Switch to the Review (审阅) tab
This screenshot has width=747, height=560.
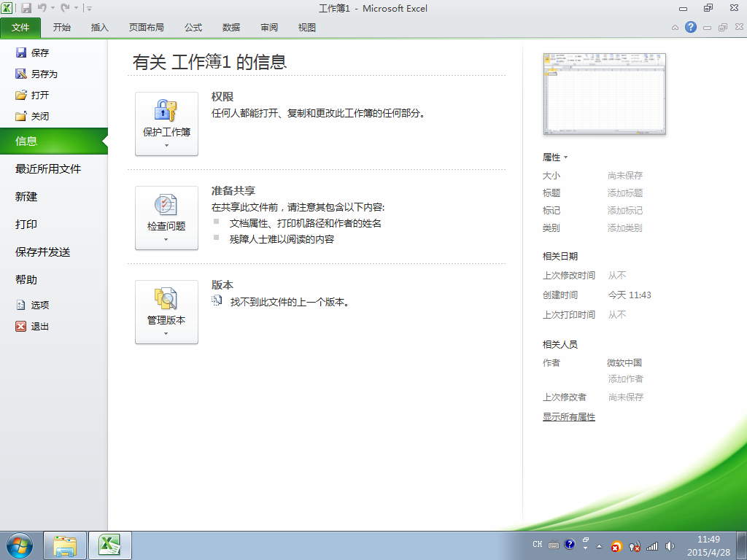tap(269, 27)
